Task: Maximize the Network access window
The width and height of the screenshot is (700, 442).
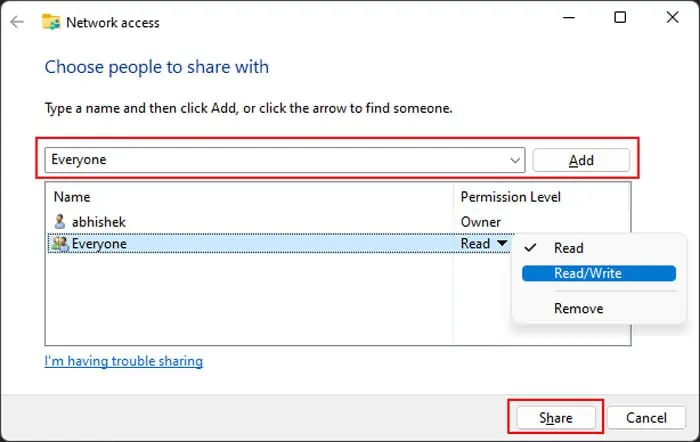Action: pyautogui.click(x=620, y=18)
